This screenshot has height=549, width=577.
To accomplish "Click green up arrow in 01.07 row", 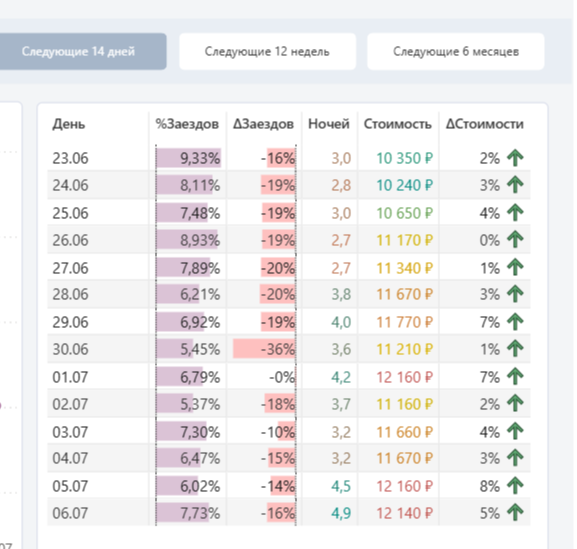I will pyautogui.click(x=515, y=376).
